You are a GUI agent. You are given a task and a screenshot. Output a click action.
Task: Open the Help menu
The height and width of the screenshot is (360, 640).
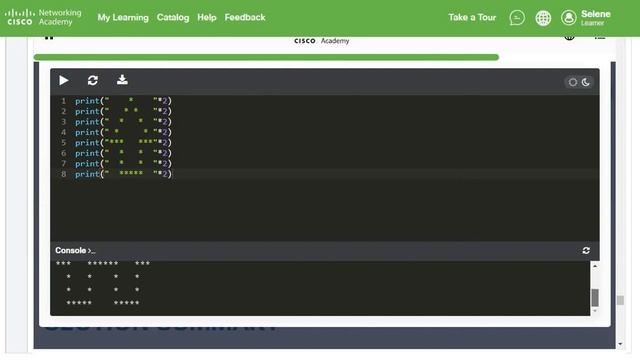[207, 18]
